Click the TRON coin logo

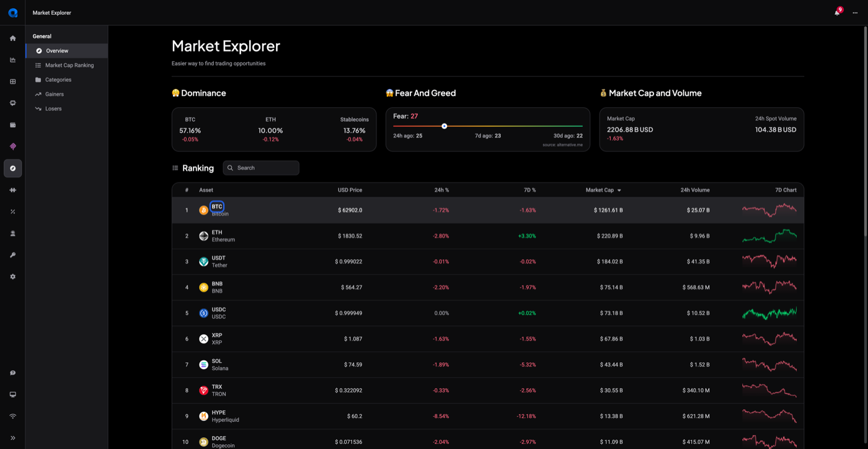(203, 391)
